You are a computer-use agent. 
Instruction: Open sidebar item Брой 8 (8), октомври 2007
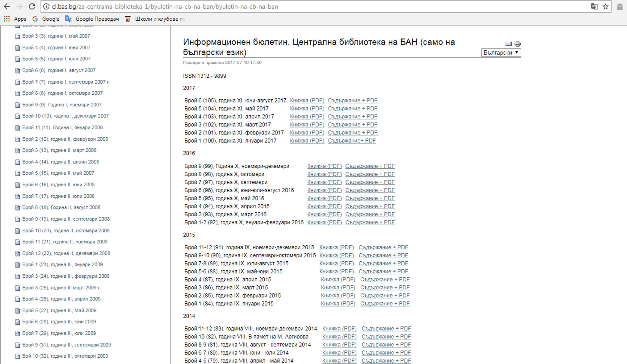coord(62,93)
